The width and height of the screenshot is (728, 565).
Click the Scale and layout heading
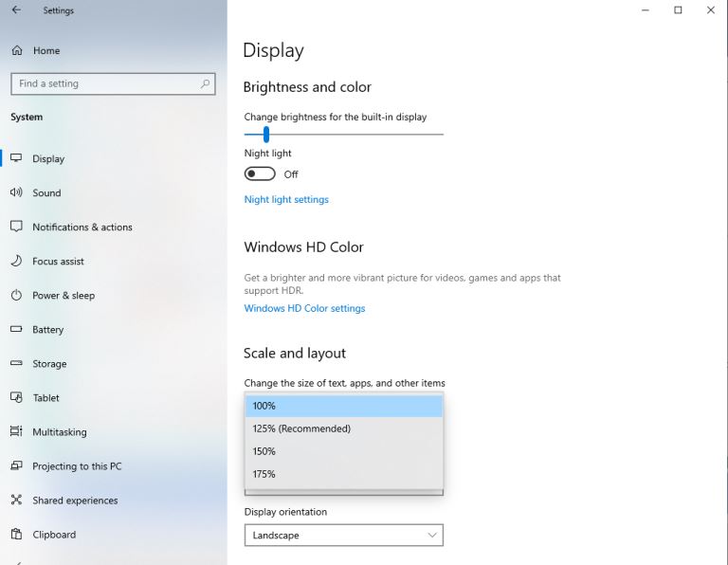tap(295, 354)
